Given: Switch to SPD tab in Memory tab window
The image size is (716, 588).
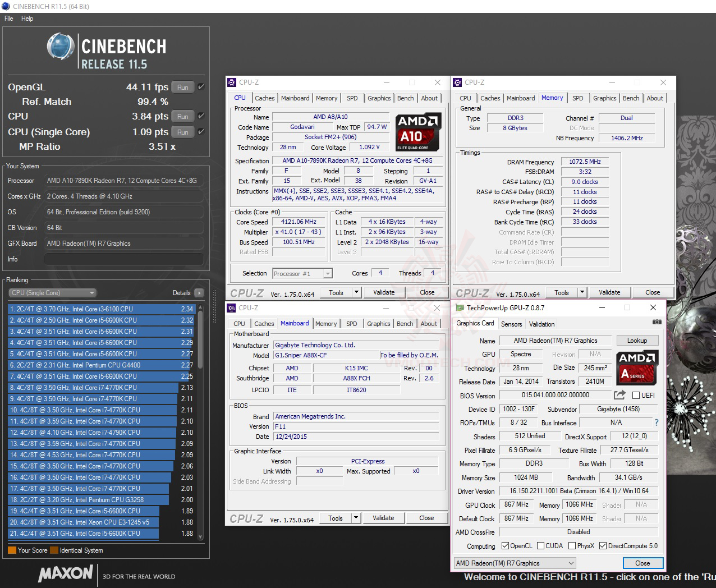Looking at the screenshot, I should 578,98.
